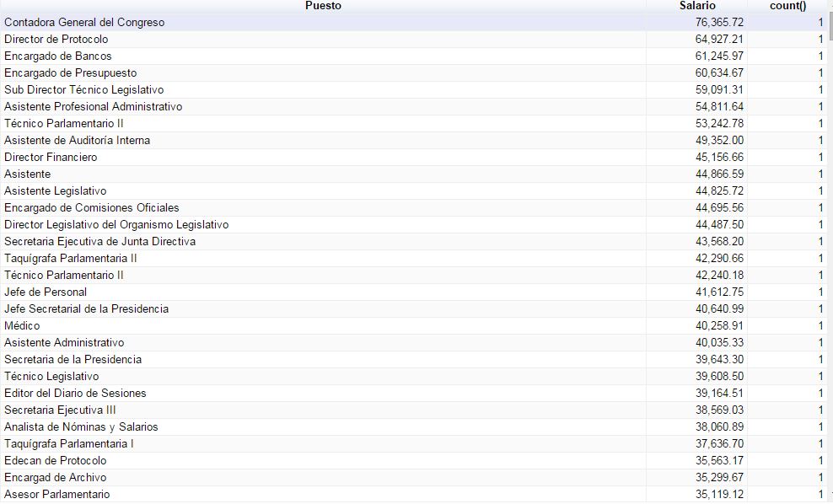Click the Director Financiero cell
Image resolution: width=833 pixels, height=504 pixels.
coord(51,158)
